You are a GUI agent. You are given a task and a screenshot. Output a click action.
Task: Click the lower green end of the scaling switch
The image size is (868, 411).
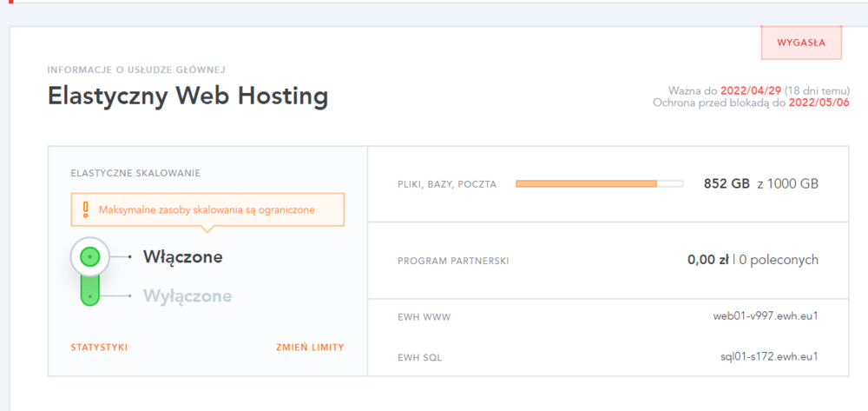(90, 295)
